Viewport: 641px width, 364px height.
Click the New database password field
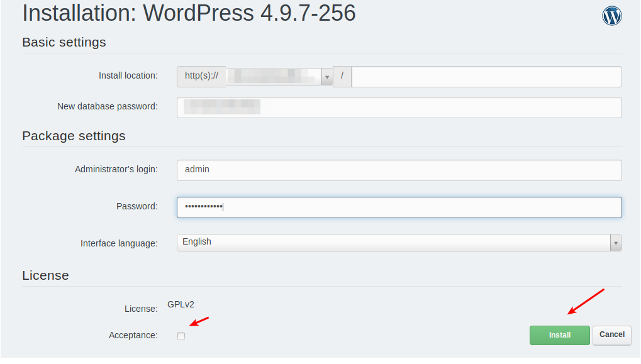399,108
